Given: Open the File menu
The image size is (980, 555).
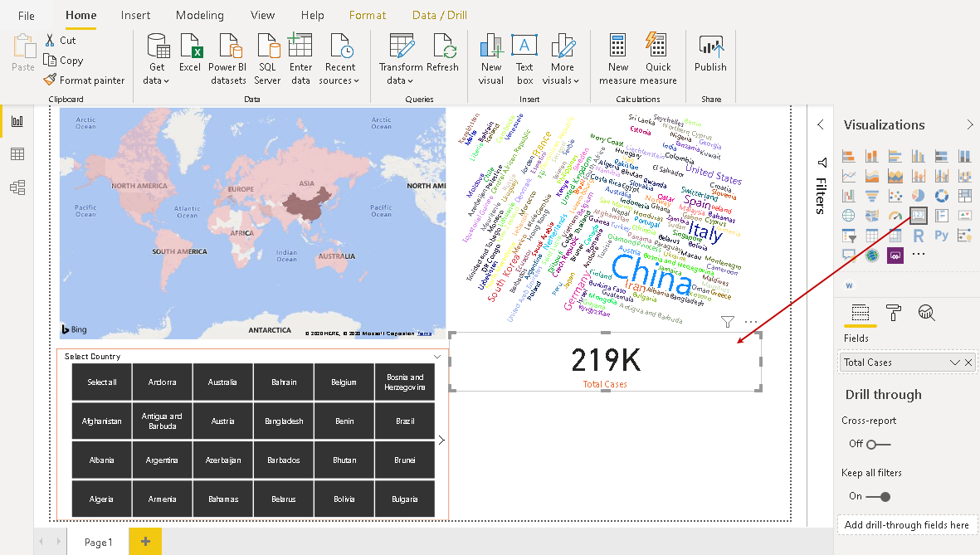Looking at the screenshot, I should tap(27, 16).
